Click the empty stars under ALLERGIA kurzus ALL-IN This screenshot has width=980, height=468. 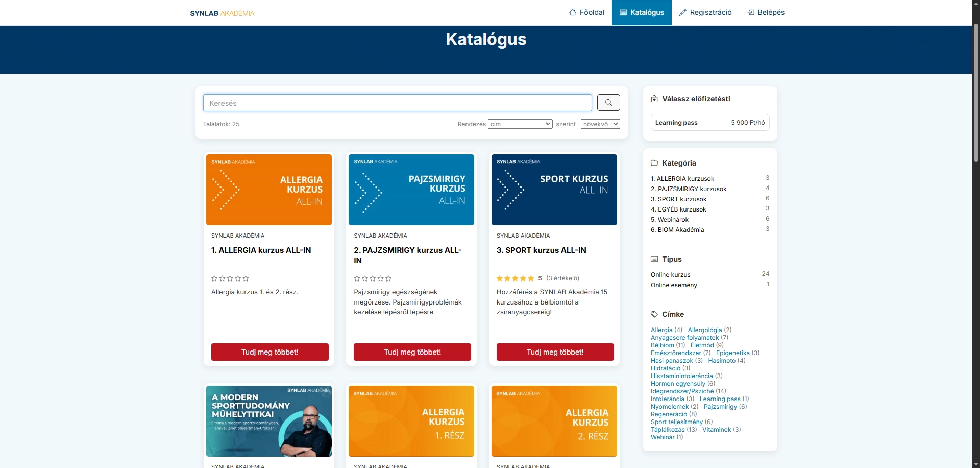click(x=230, y=278)
